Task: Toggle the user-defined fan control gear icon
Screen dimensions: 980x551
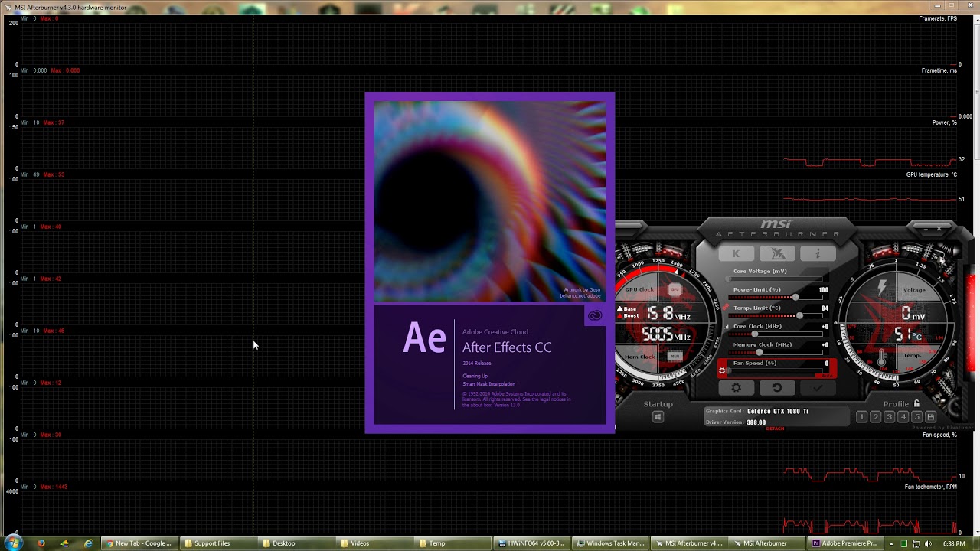Action: 721,371
